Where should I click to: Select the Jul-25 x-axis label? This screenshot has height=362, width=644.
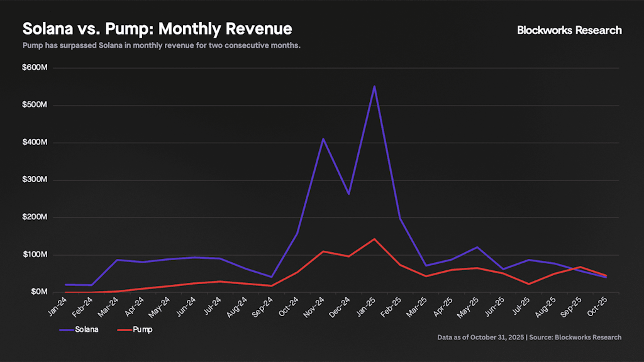(x=521, y=307)
